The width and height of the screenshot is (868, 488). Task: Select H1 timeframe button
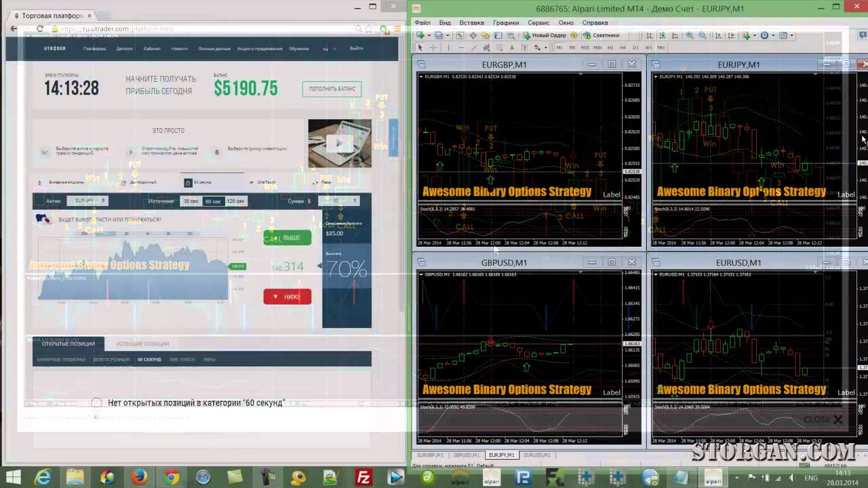[610, 47]
